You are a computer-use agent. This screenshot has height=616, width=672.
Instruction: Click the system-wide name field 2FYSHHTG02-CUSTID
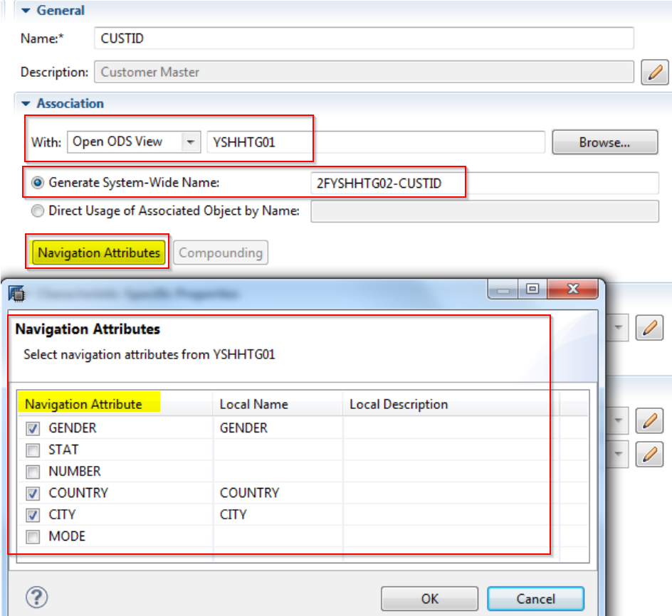pyautogui.click(x=485, y=184)
